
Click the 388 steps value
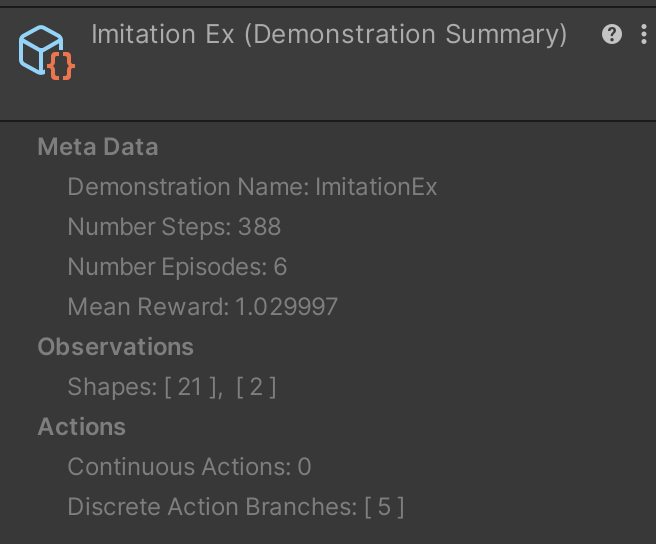(x=259, y=227)
